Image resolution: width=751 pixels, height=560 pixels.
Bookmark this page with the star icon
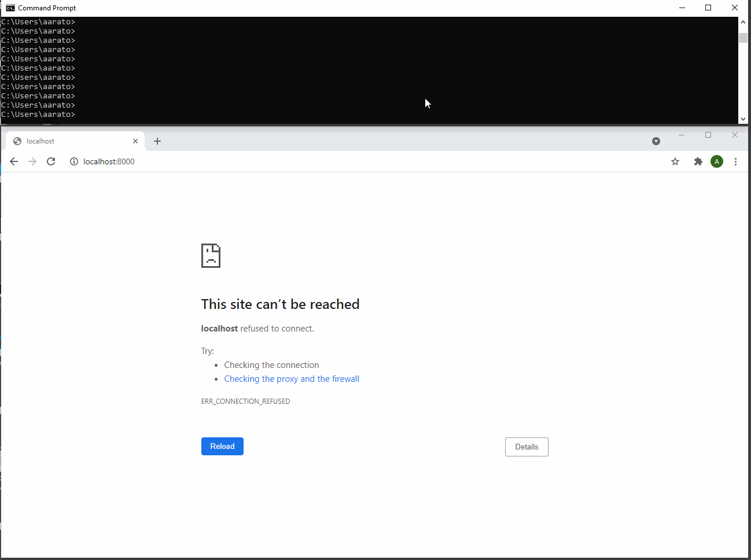click(x=675, y=161)
